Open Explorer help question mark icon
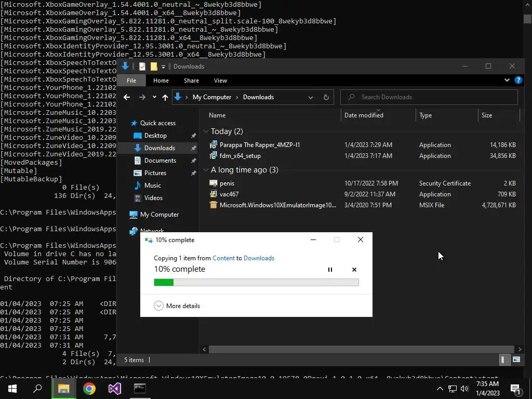Image resolution: width=532 pixels, height=399 pixels. 518,80
